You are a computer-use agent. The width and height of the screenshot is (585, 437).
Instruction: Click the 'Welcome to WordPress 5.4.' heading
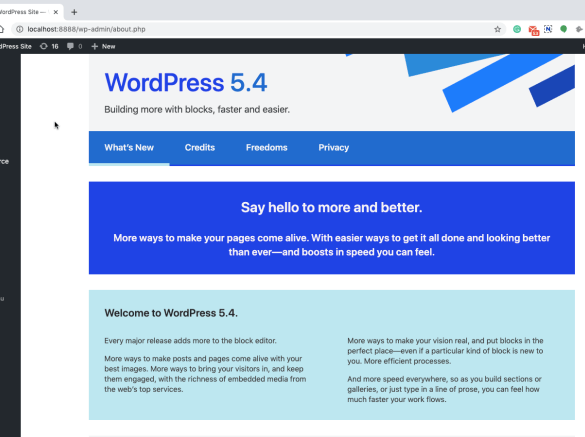[x=171, y=313]
